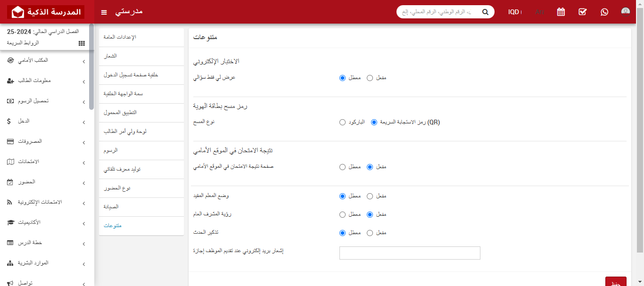This screenshot has height=286, width=644.
Task: Open the calendar icon in the top bar
Action: tap(561, 11)
